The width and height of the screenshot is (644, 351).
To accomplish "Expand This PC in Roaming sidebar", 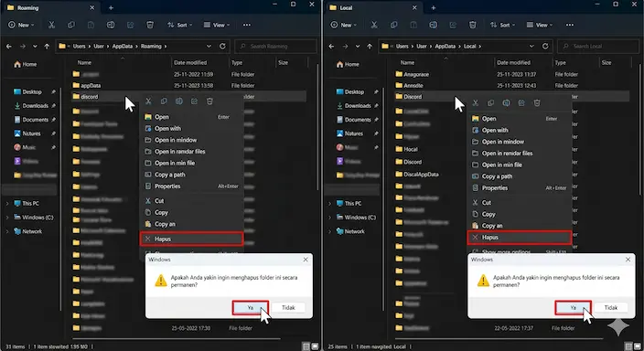I will [7, 203].
